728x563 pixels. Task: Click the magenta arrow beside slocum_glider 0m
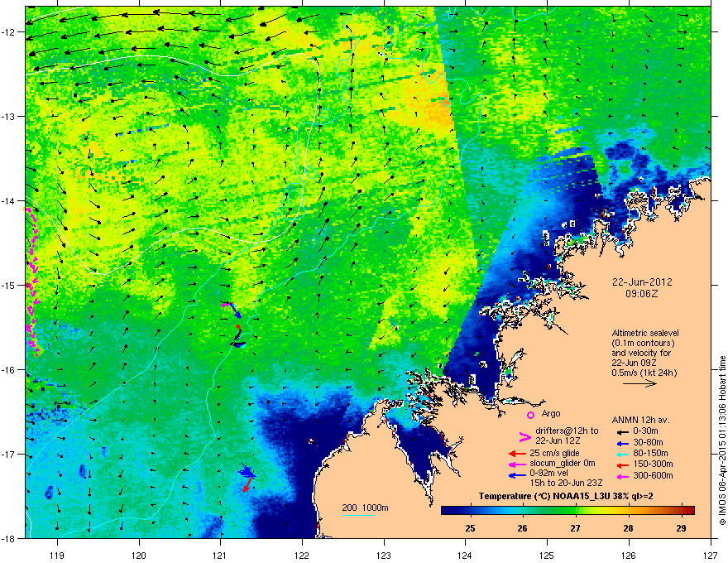click(518, 464)
